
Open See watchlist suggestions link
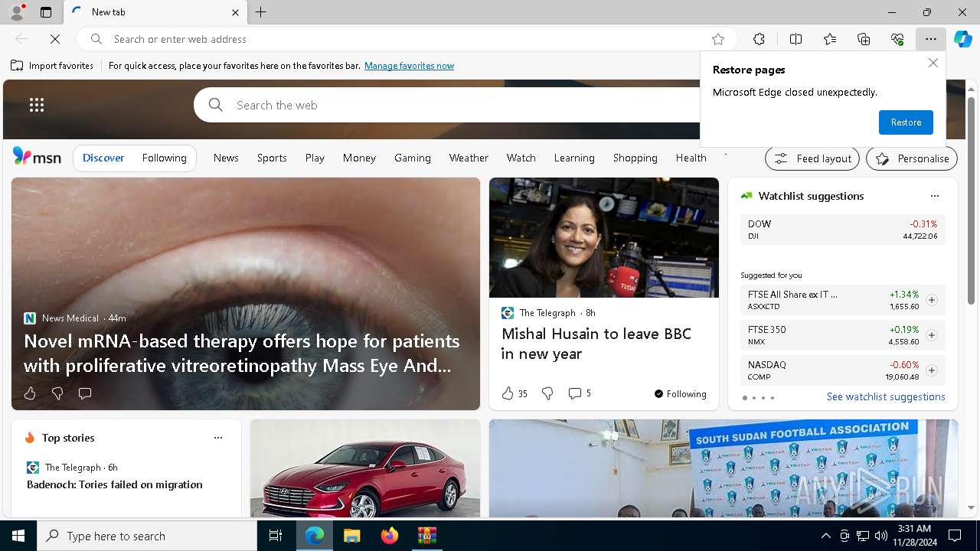[886, 396]
